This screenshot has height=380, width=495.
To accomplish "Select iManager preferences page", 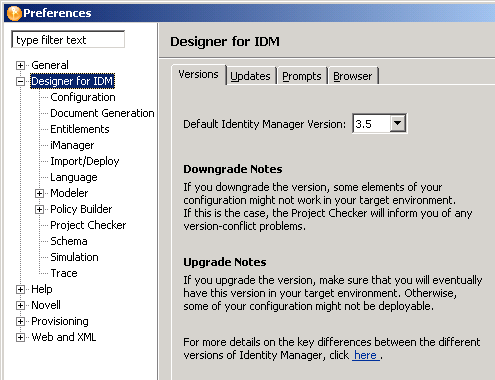I will [72, 145].
